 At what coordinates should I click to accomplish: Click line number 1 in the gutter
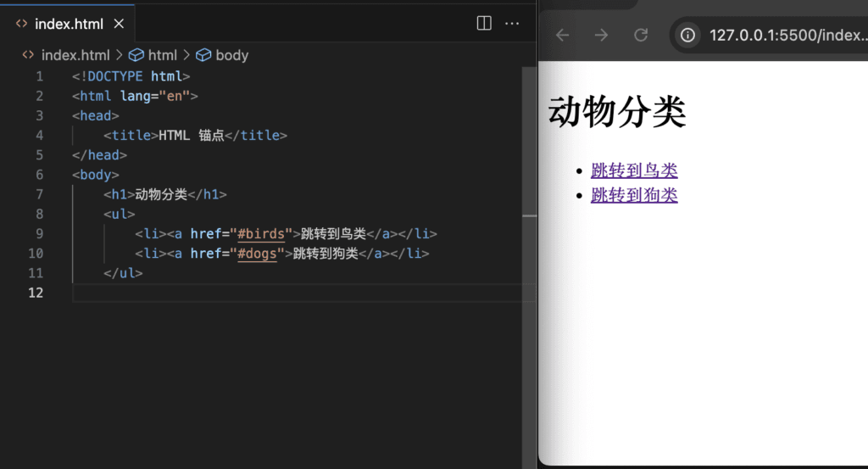39,76
